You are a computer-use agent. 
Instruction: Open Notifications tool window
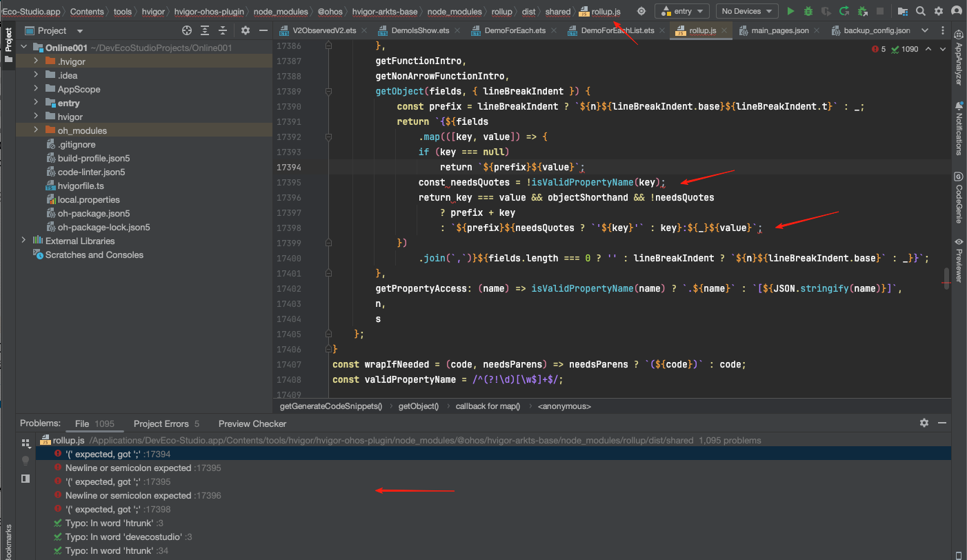(958, 128)
